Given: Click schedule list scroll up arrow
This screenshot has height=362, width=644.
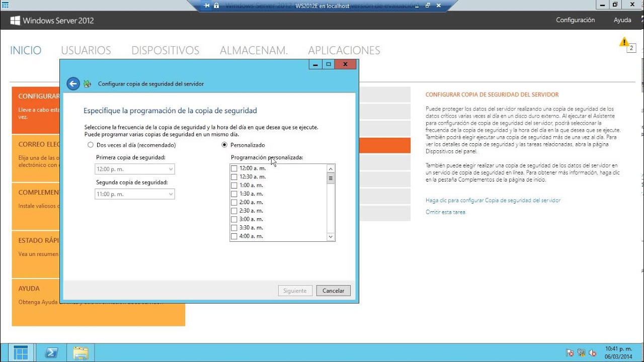Looking at the screenshot, I should 331,169.
